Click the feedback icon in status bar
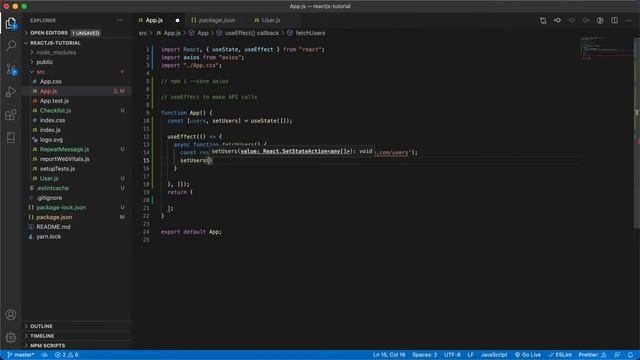The image size is (640, 360). tap(617, 355)
